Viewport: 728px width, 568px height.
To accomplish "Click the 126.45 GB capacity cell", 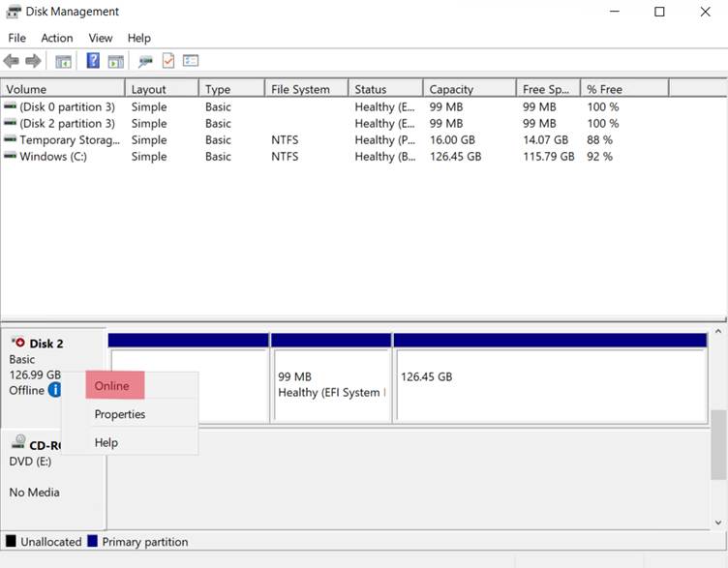I will point(455,157).
